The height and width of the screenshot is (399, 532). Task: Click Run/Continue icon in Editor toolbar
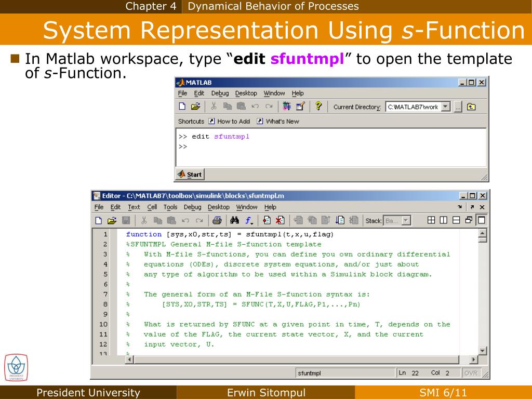click(340, 220)
